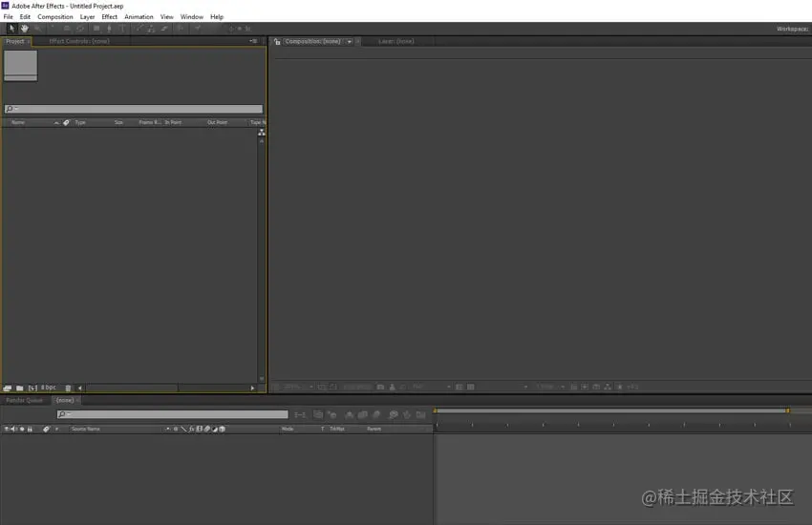Click the Source Name column header
This screenshot has width=812, height=525.
click(85, 429)
